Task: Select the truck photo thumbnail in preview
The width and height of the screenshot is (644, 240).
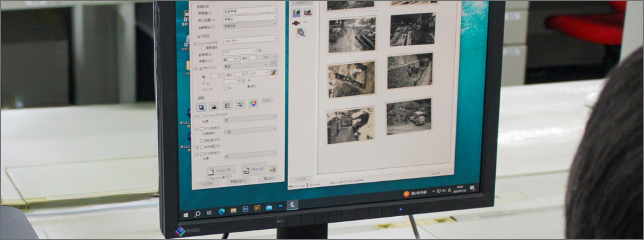Action: click(409, 117)
